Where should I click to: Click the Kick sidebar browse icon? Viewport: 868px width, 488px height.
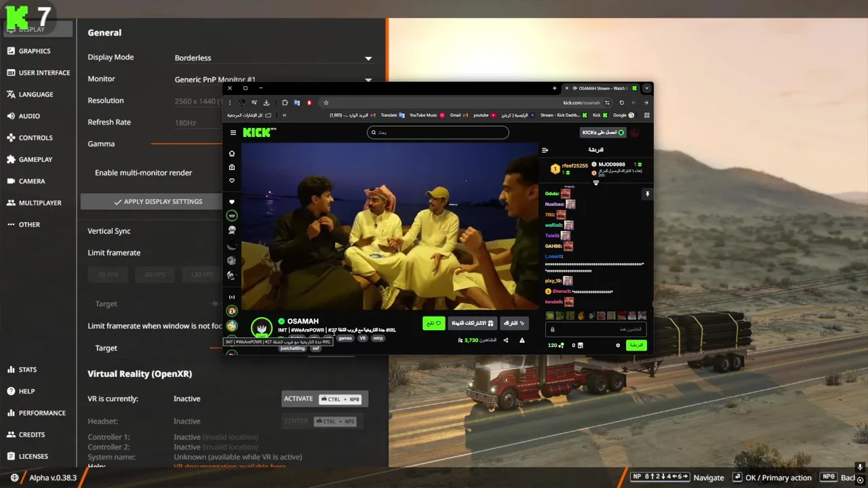pyautogui.click(x=232, y=167)
